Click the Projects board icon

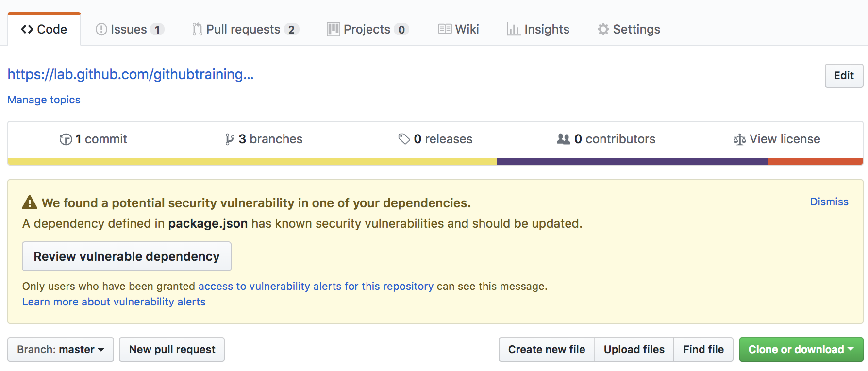point(333,29)
